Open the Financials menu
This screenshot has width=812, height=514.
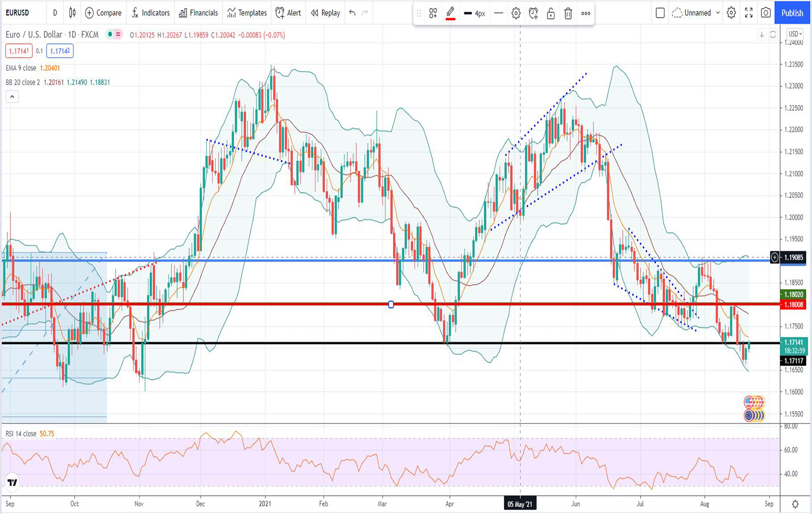tap(198, 13)
